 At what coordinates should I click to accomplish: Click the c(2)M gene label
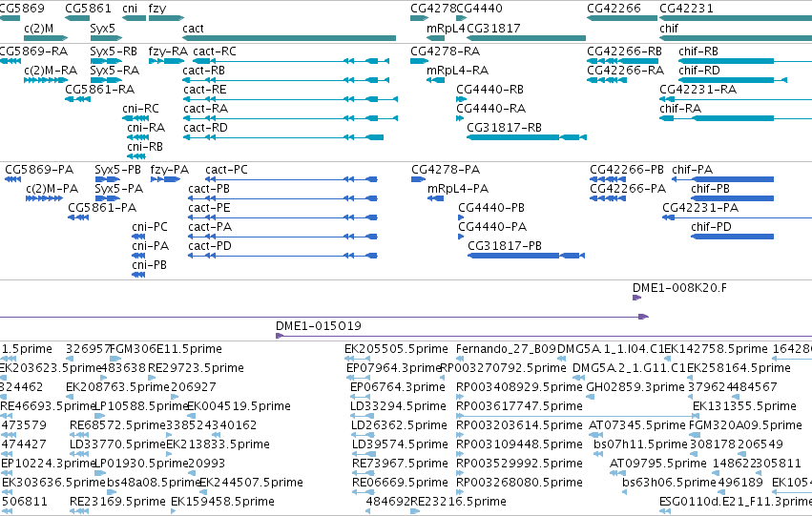click(39, 29)
